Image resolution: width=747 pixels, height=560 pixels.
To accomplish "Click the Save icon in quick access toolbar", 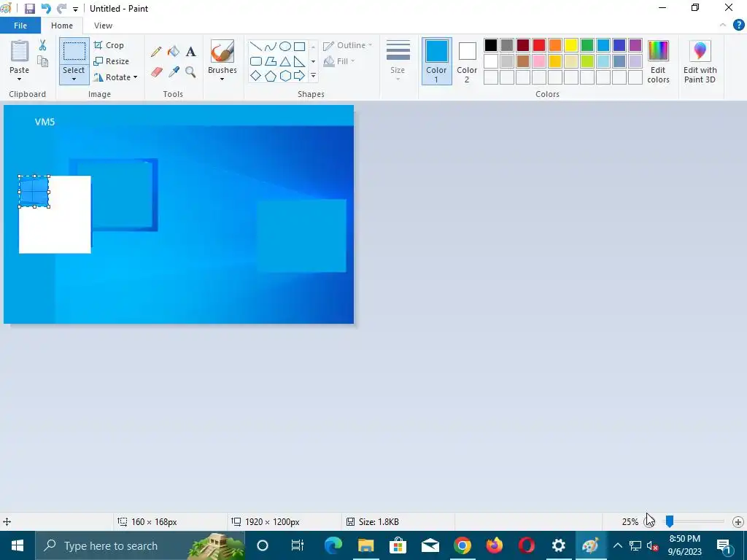I will point(29,9).
